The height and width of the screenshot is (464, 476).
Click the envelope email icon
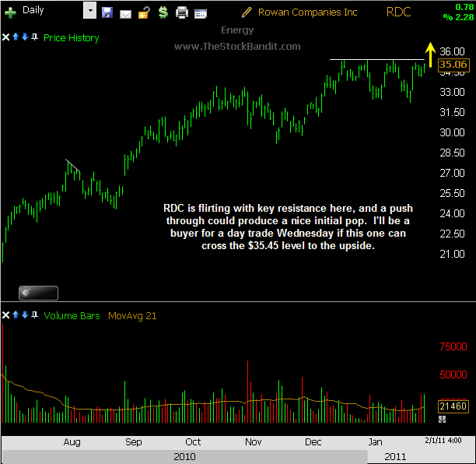[125, 12]
